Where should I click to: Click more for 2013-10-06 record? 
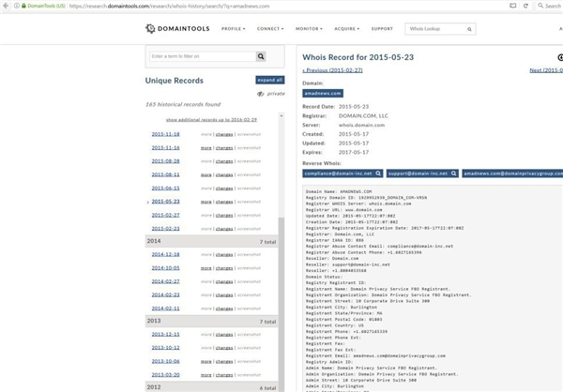click(206, 361)
